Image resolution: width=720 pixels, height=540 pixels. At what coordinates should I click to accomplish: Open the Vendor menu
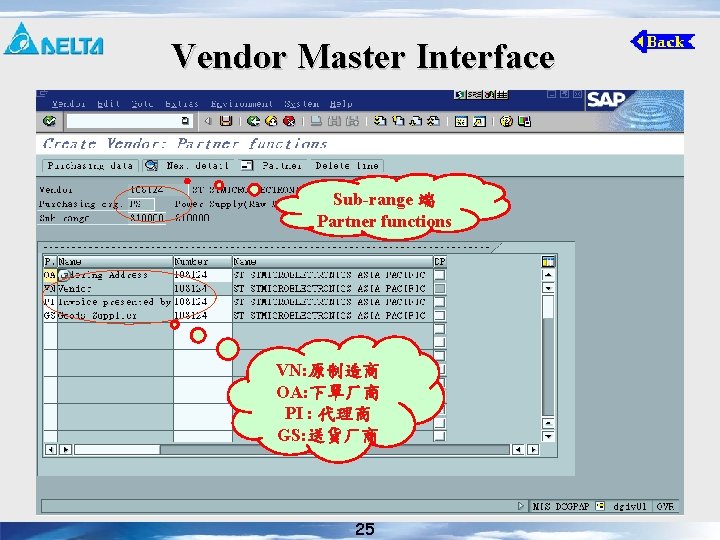point(68,104)
